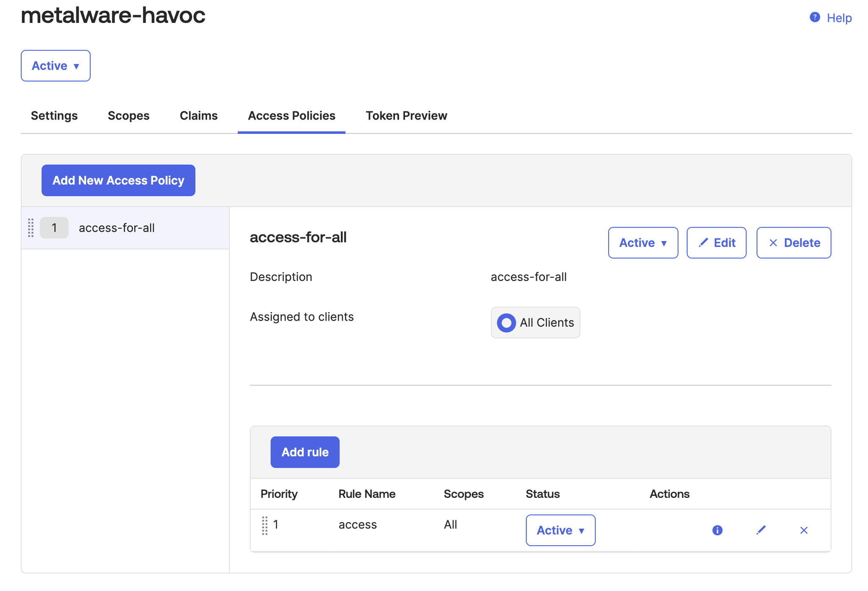Click the info icon for the access rule
The width and height of the screenshot is (868, 591).
717,530
